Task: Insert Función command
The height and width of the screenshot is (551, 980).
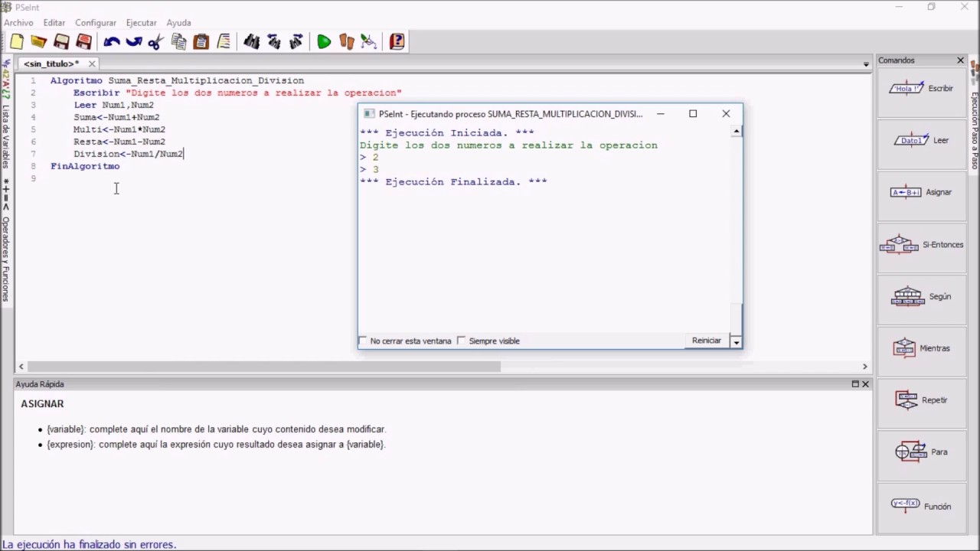Action: coord(922,506)
